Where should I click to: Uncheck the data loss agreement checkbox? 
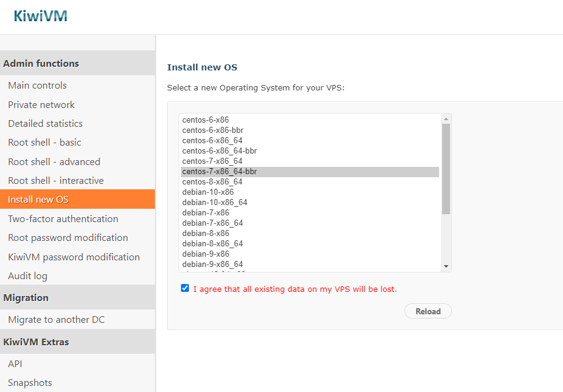coord(185,288)
